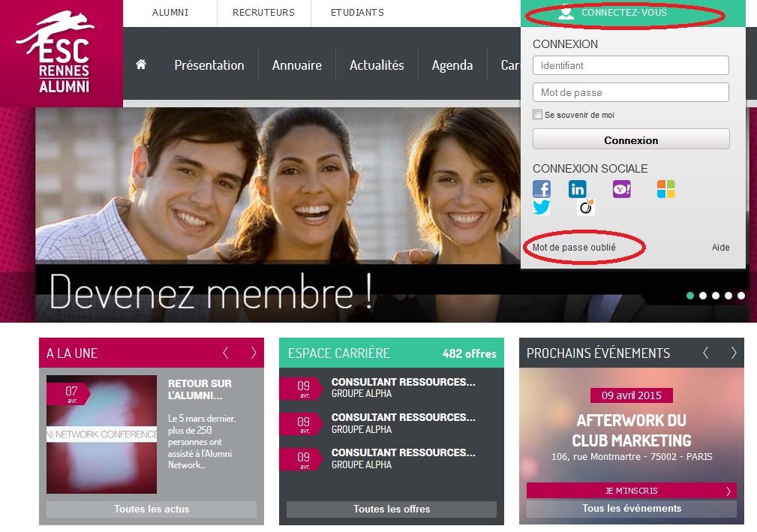
Task: Focus the Identifiant input field
Action: tap(630, 65)
